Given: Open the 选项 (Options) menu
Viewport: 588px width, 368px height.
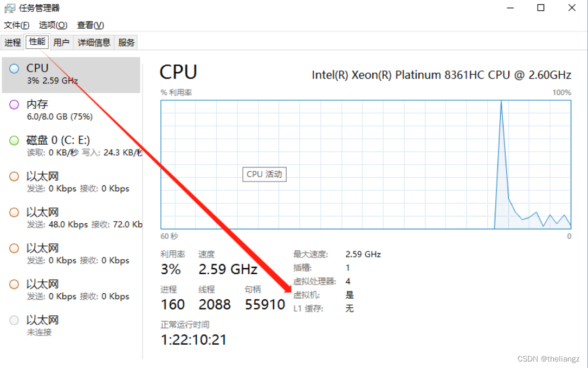Looking at the screenshot, I should [52, 25].
